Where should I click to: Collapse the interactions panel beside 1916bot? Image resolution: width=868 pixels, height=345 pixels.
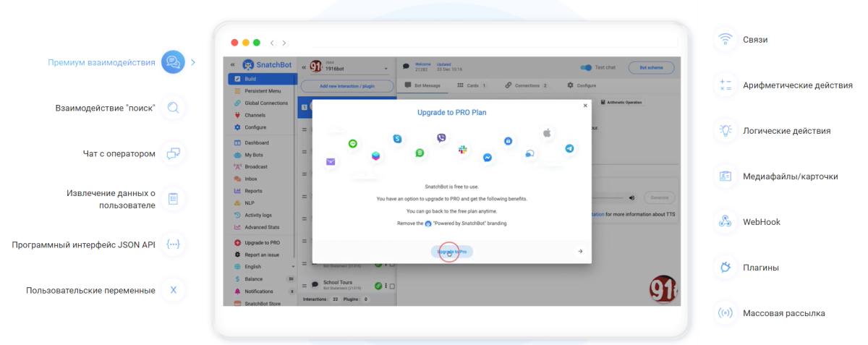tap(304, 67)
